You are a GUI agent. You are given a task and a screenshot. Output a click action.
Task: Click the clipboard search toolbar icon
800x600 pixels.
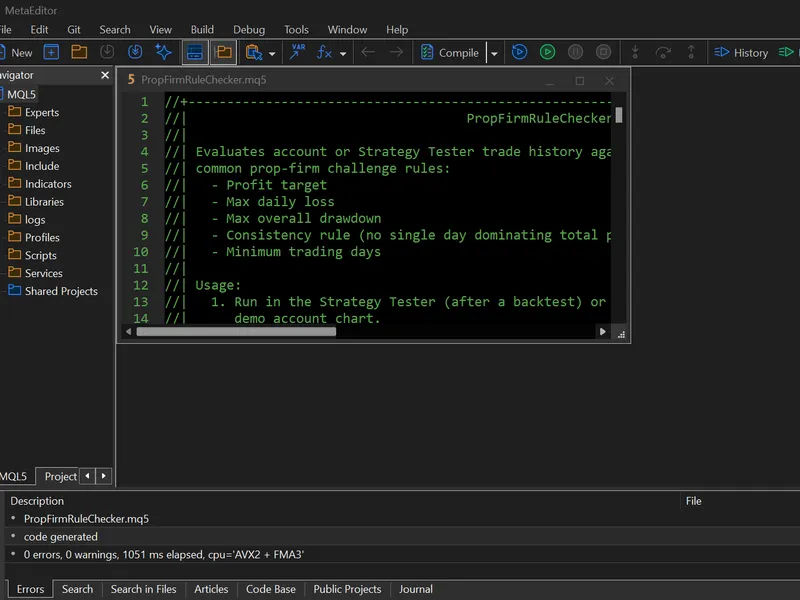click(x=254, y=52)
